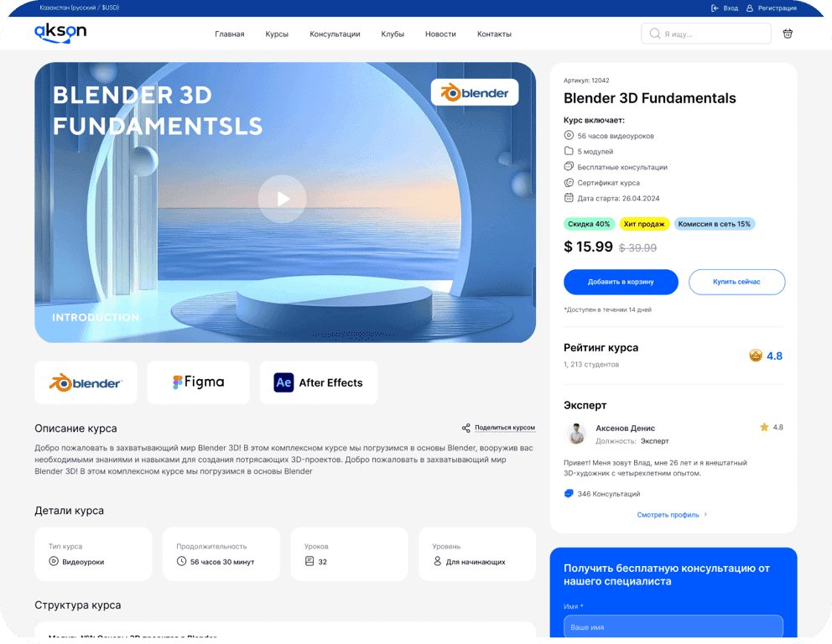Click the login icon next to Вход
832x644 pixels.
click(715, 8)
